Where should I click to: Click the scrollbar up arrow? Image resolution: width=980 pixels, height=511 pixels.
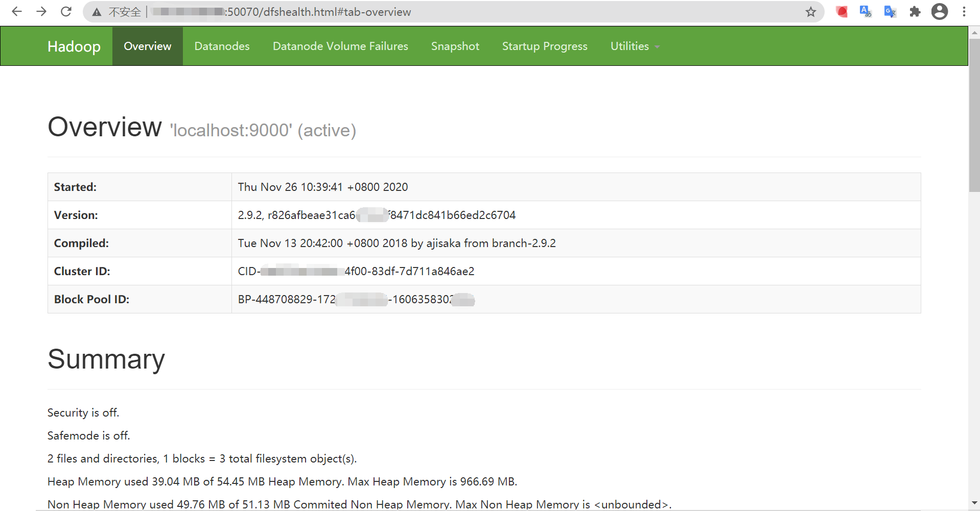tap(974, 32)
